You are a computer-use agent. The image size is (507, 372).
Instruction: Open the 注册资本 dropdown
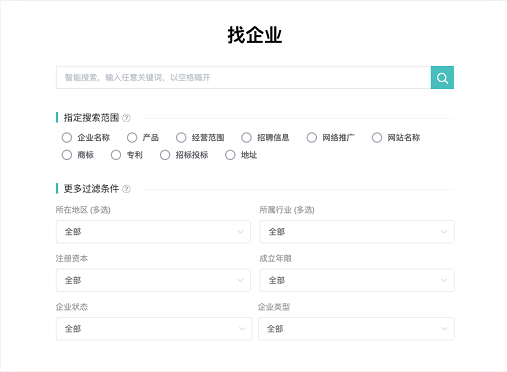point(153,280)
